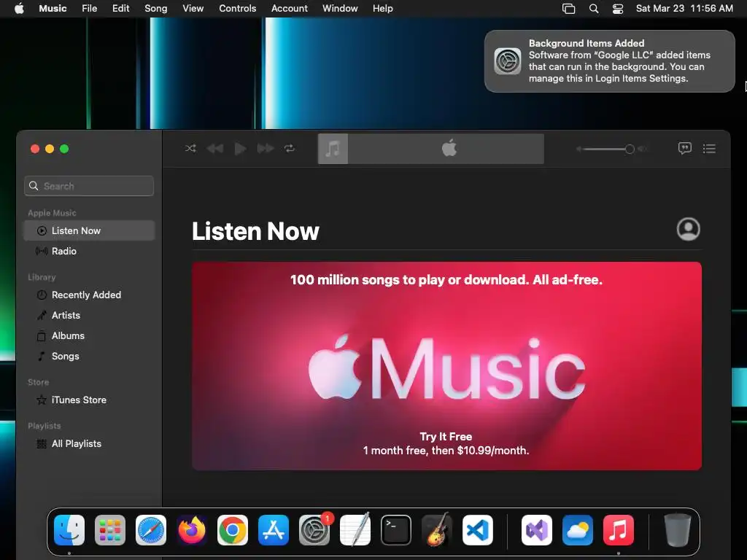
Task: Click the volume-up speaker icon
Action: coord(643,149)
